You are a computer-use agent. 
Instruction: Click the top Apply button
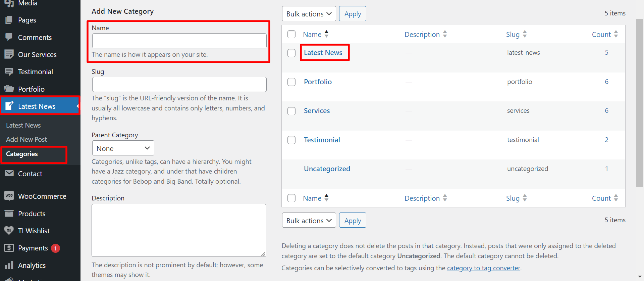353,14
